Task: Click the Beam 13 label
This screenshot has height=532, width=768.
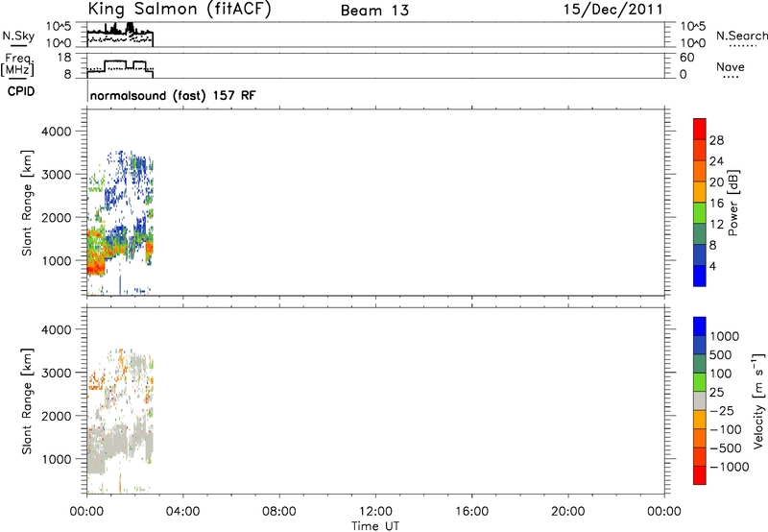Action: 374,11
